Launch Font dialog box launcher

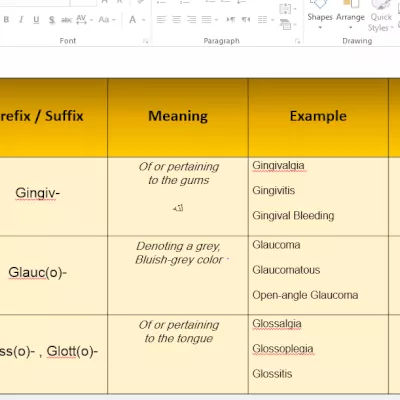[x=145, y=41]
